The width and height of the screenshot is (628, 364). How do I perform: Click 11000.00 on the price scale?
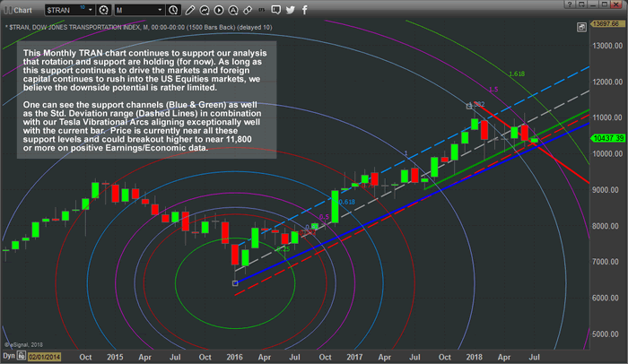tap(607, 117)
